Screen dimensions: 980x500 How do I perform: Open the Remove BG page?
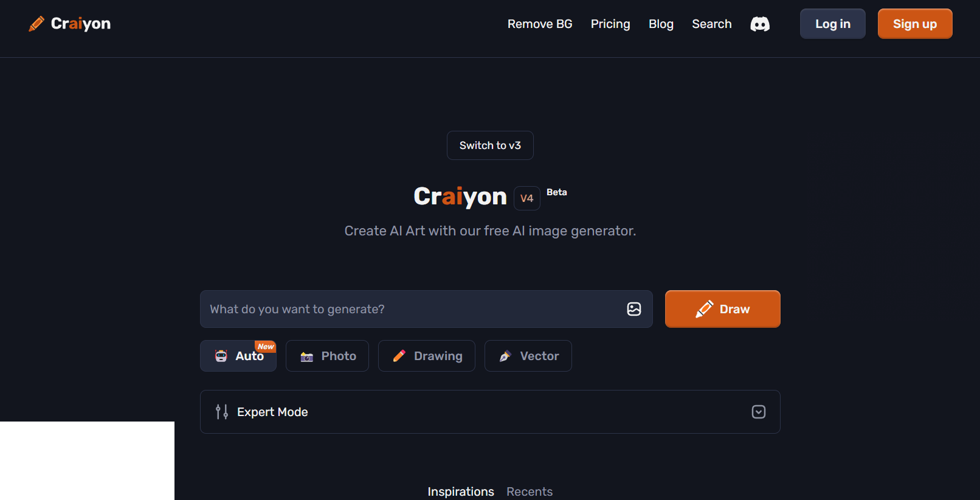(x=540, y=24)
